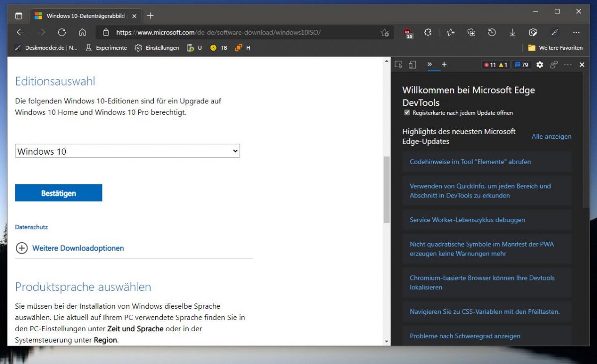Open the Extensions puzzle icon
Screen dimensions: 597x364
click(x=428, y=32)
